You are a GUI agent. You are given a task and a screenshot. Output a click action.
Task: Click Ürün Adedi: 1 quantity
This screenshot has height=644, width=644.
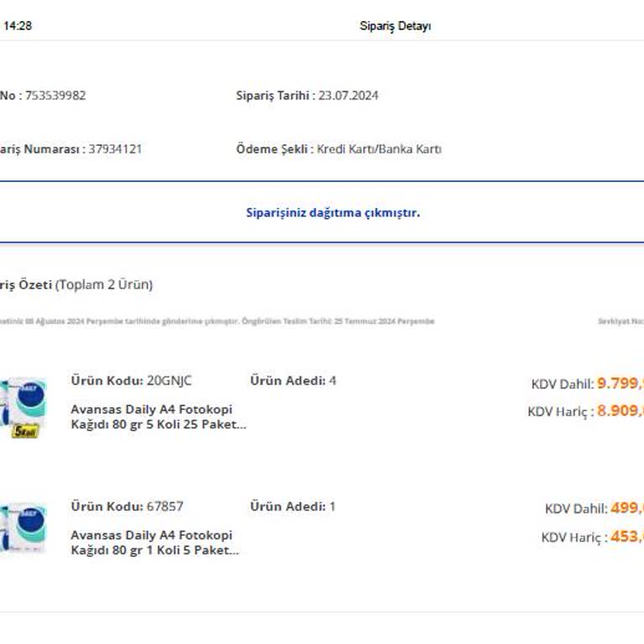click(x=293, y=506)
